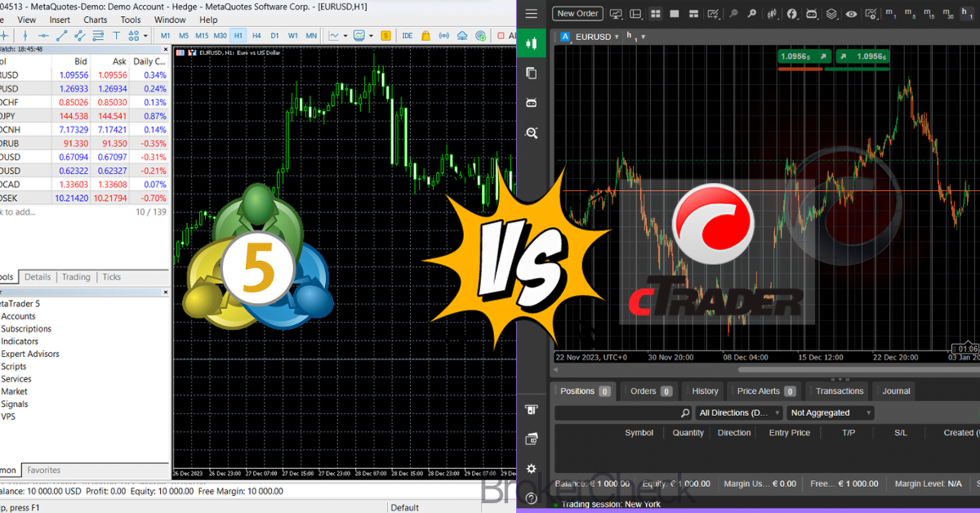The height and width of the screenshot is (513, 980).
Task: Select Expert Advisors in MetaTrader Navigator
Action: click(31, 354)
